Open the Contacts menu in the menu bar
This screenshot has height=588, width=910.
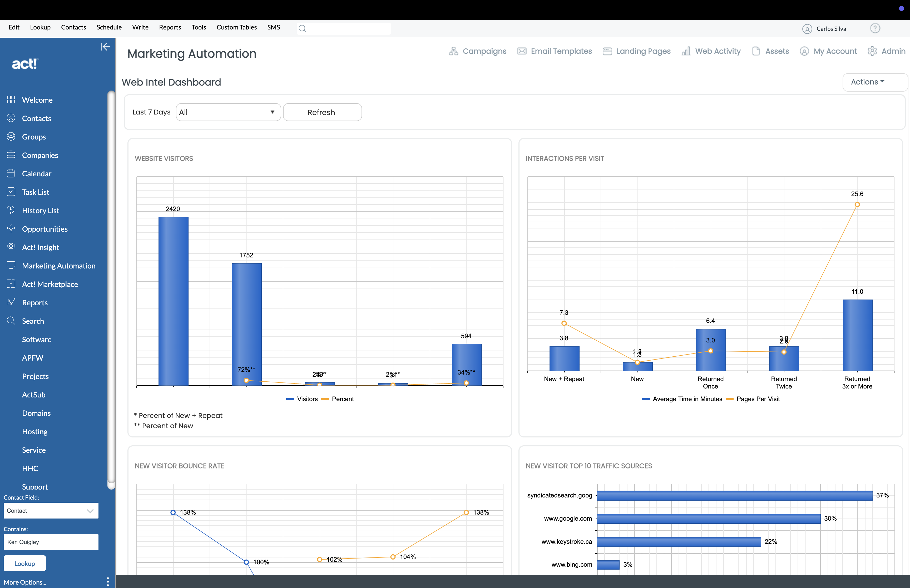pos(73,27)
